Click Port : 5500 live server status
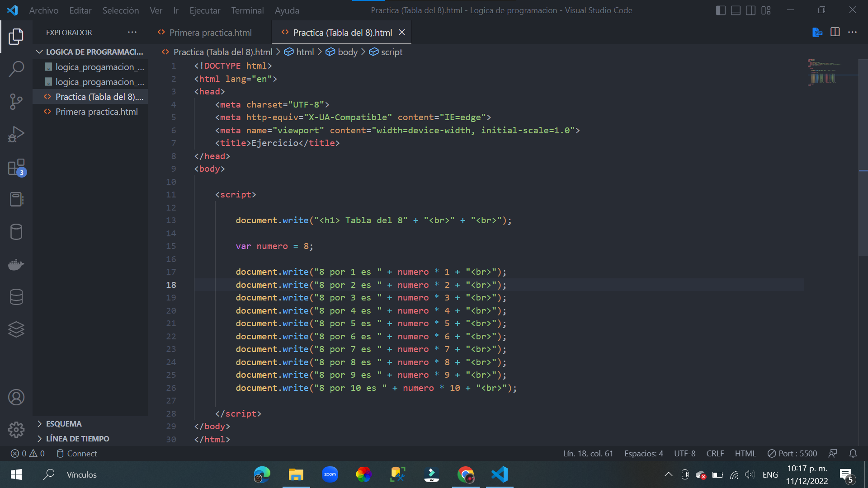The width and height of the screenshot is (868, 488). coord(793,453)
